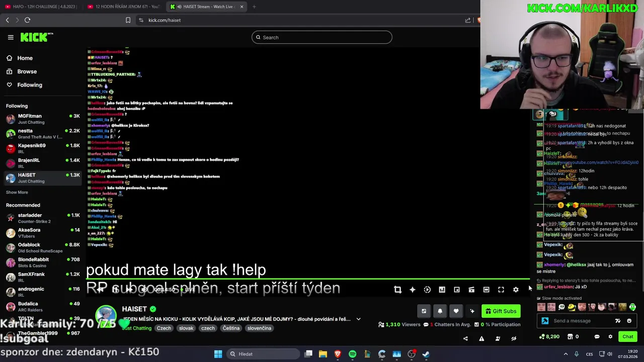Open BrajenIRL channel in Following list
This screenshot has height=362, width=644.
click(x=43, y=163)
